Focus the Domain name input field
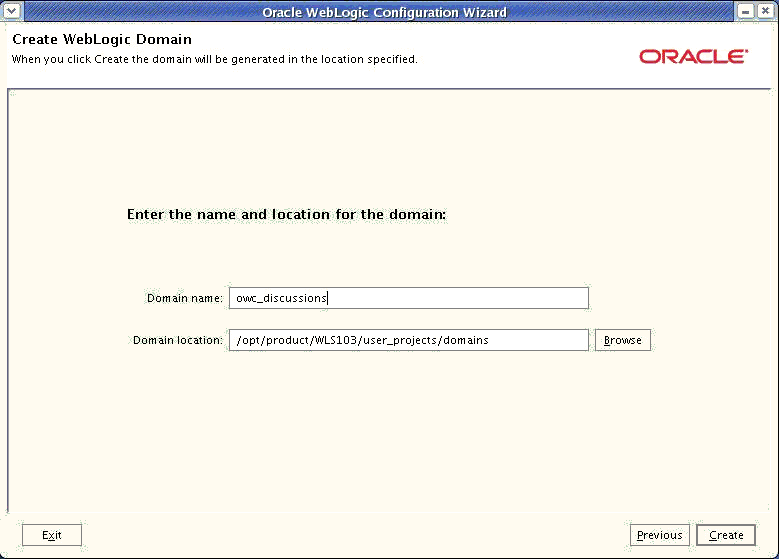This screenshot has width=779, height=559. (x=408, y=298)
